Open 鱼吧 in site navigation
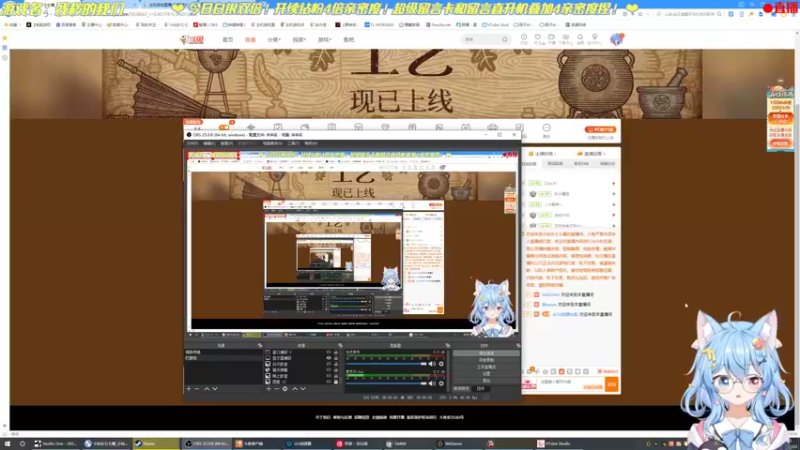Image resolution: width=800 pixels, height=450 pixels. 348,39
